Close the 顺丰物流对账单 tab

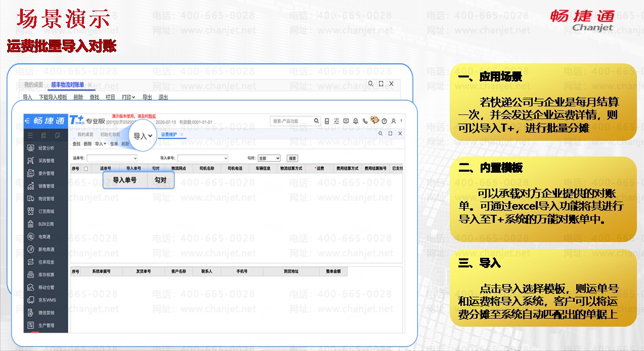point(90,85)
